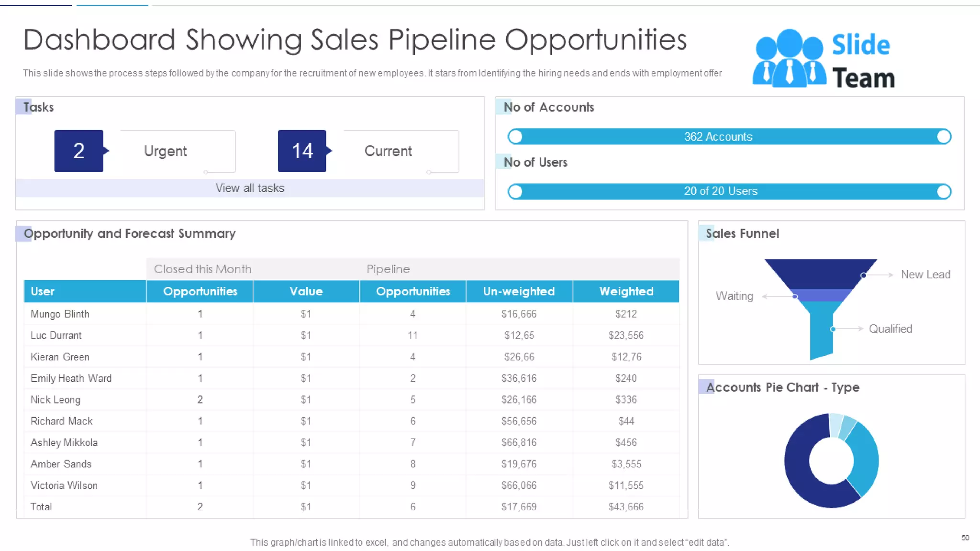980x551 pixels.
Task: Click the current tasks count 14 tile
Action: click(302, 151)
